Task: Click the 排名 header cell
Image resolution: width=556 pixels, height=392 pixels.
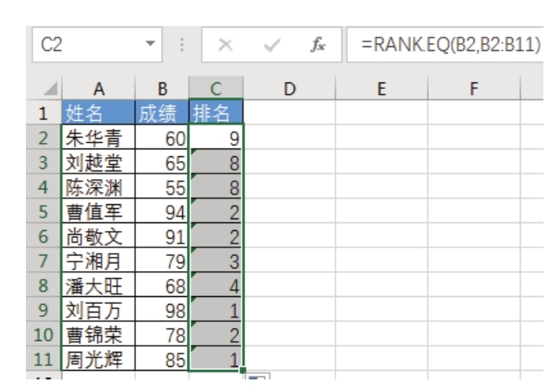Action: click(x=216, y=112)
